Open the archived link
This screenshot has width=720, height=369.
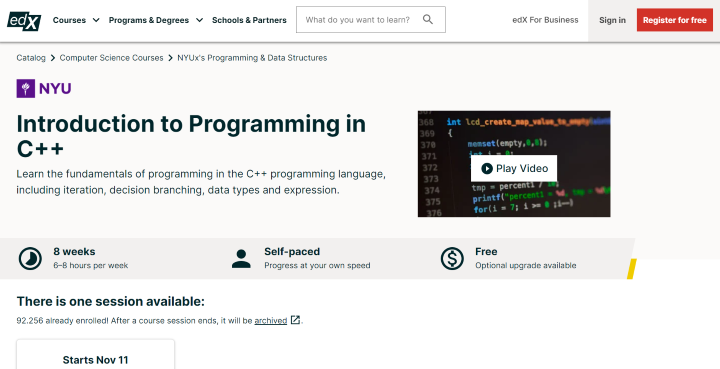[270, 320]
